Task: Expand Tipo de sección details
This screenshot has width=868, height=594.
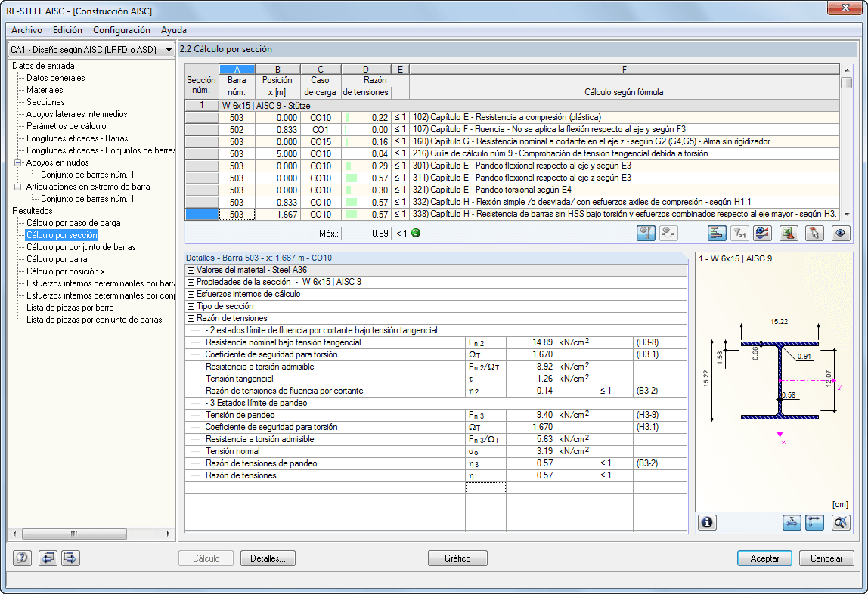Action: coord(191,306)
